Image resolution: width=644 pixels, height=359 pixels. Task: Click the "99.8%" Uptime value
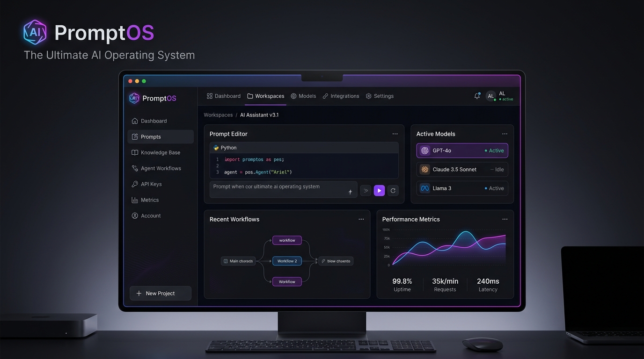pyautogui.click(x=402, y=281)
